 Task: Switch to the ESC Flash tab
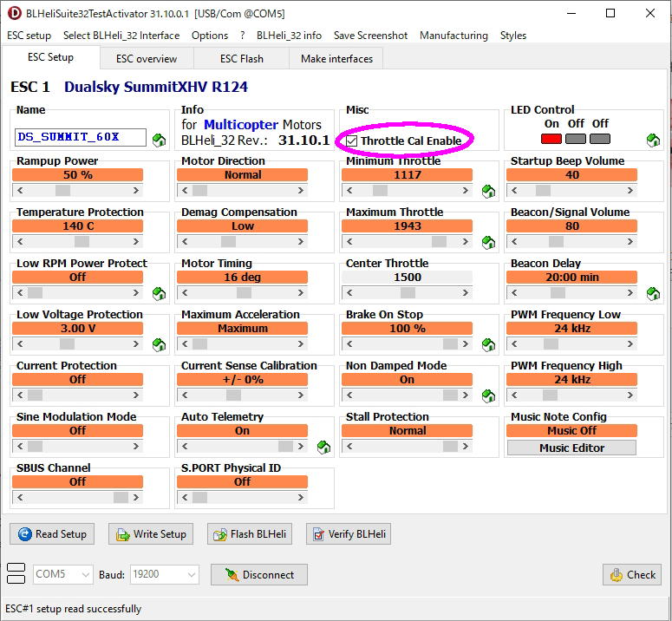tap(241, 59)
